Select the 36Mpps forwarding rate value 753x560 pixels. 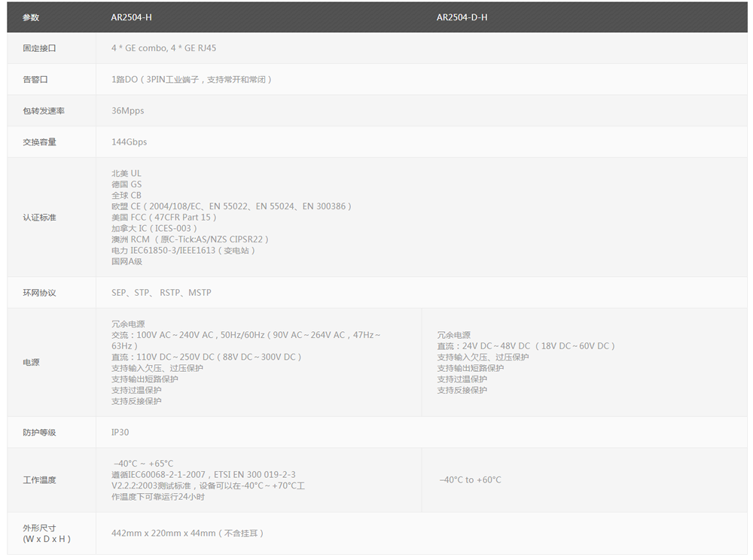point(125,111)
